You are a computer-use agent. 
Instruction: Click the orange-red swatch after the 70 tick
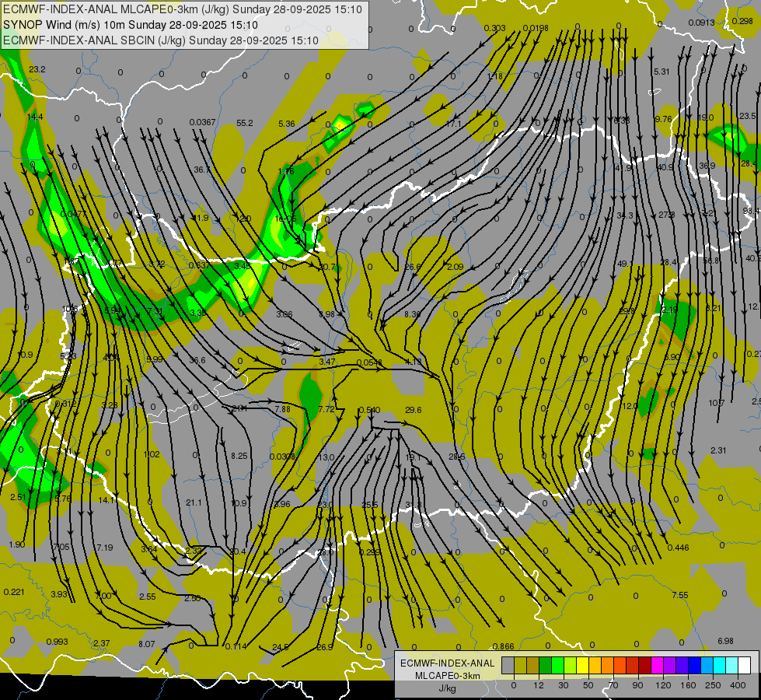[620, 665]
